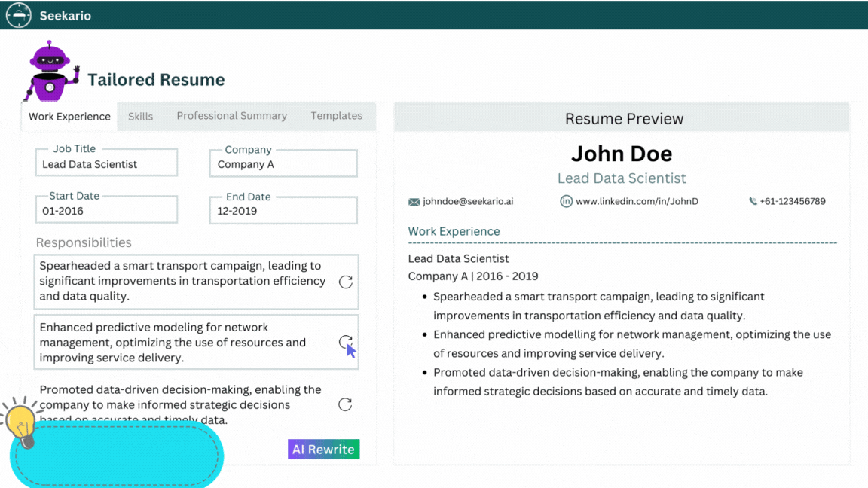Regenerate the second responsibility with the refresh icon

pos(345,343)
